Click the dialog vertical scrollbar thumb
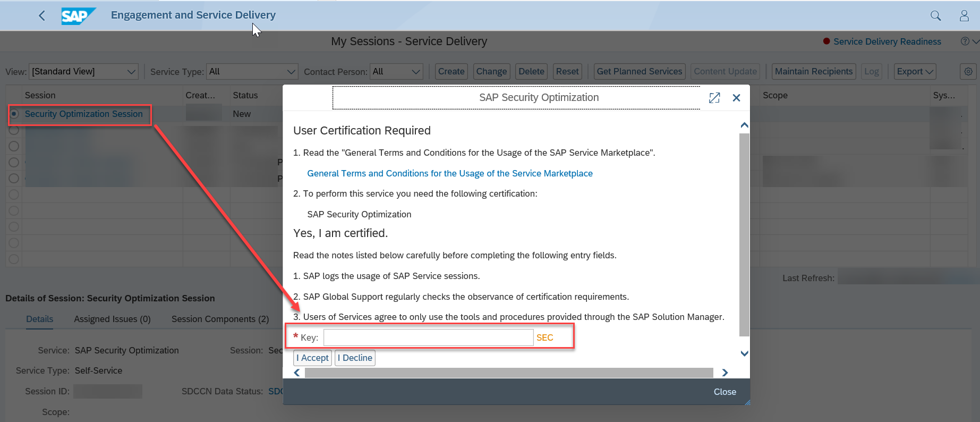980x422 pixels. click(744, 235)
